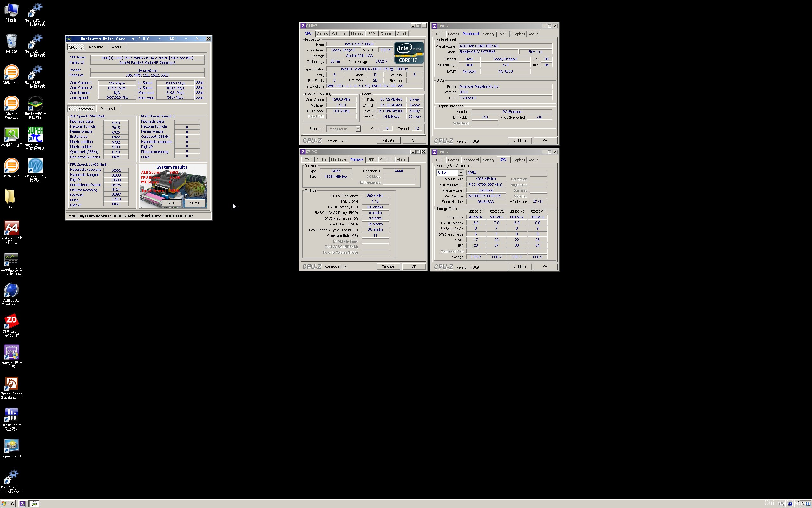Viewport: 812px width, 508px height.
Task: Click Validate in CPU-Z Memory window
Action: (388, 266)
